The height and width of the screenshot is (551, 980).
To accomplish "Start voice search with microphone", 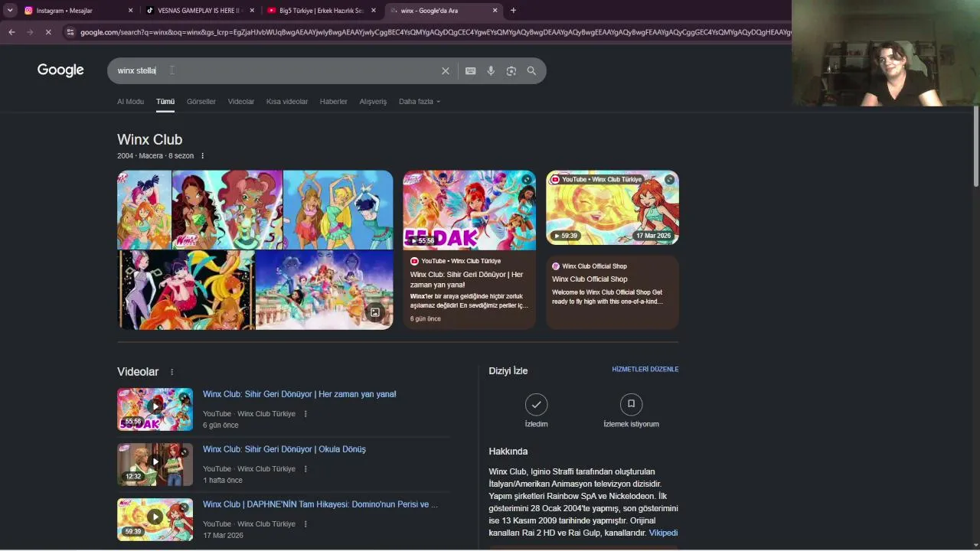I will point(491,71).
